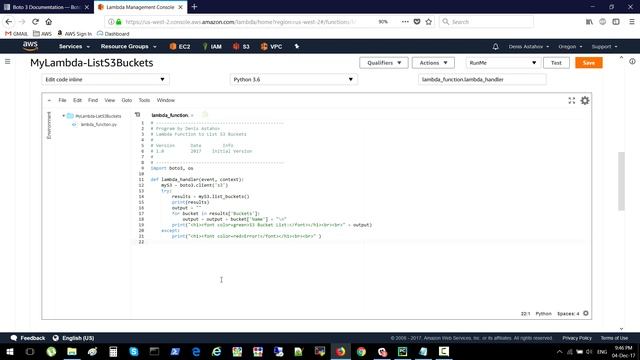Open the editor settings gear
This screenshot has width=640, height=360.
coord(585,100)
